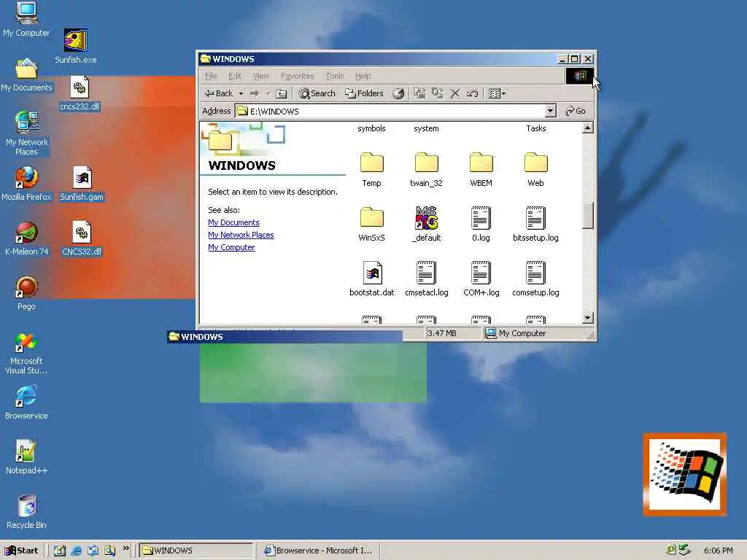Viewport: 747px width, 560px height.
Task: Open the File menu
Action: coord(211,76)
